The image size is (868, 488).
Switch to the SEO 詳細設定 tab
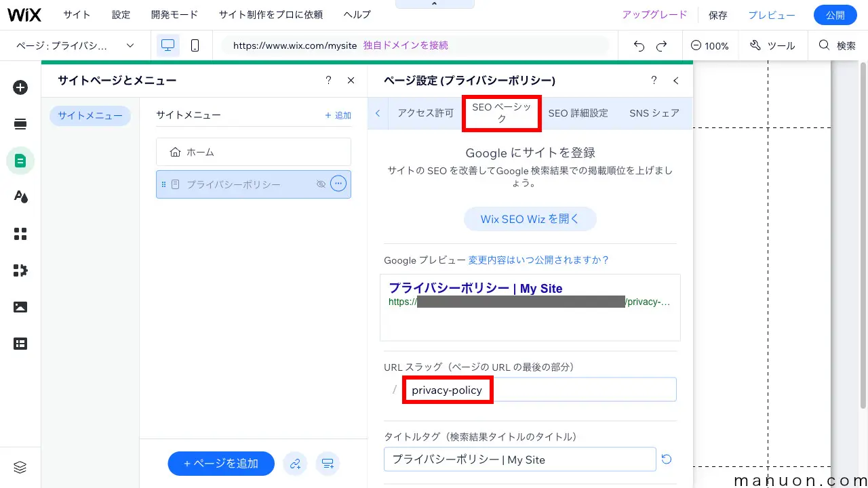click(x=578, y=113)
